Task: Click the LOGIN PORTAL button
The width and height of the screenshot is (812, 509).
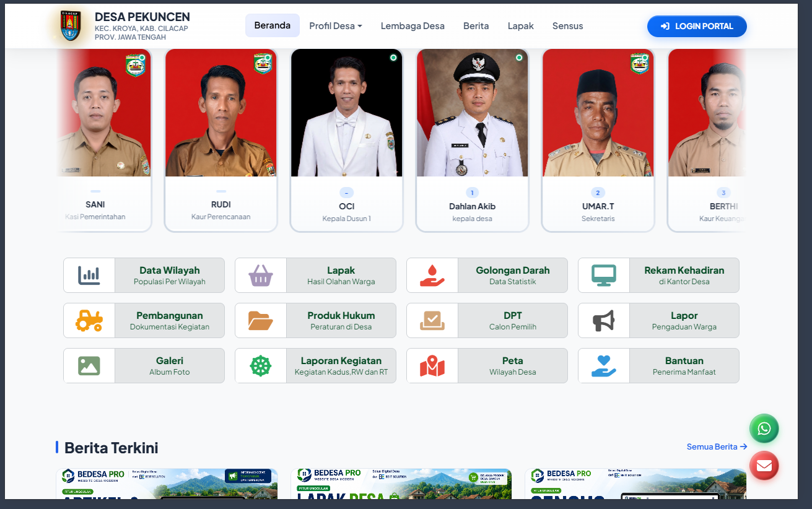Action: coord(697,26)
